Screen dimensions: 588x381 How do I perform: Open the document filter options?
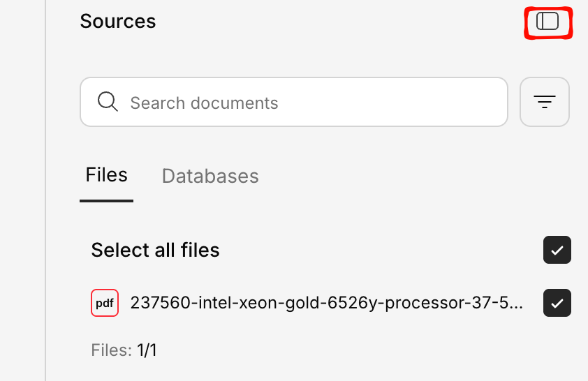click(545, 102)
